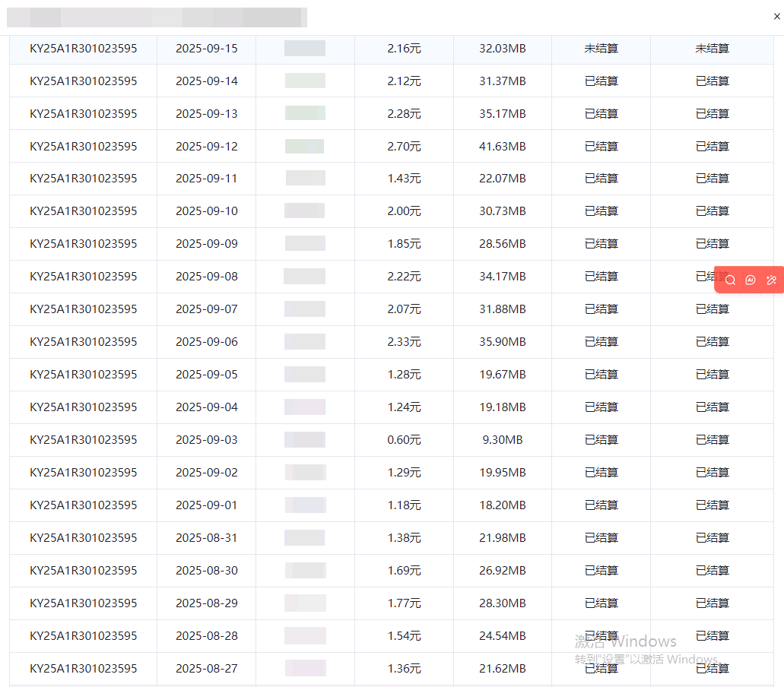Click the blurred thumbnail in 2025-08-30 row

coord(305,571)
